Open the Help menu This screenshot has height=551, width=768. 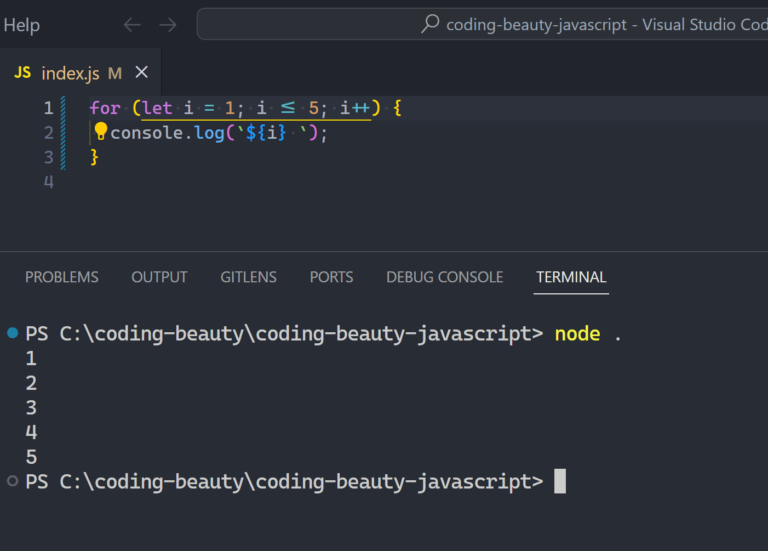(22, 24)
